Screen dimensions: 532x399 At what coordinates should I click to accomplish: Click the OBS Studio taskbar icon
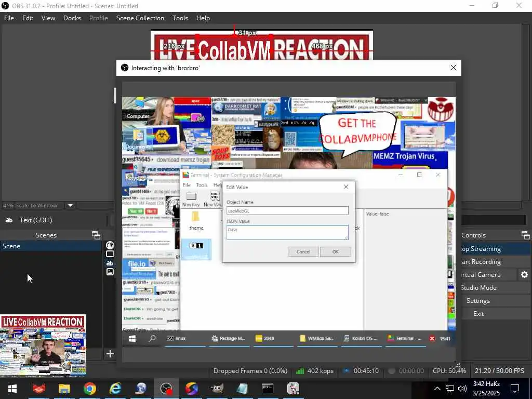[166, 389]
